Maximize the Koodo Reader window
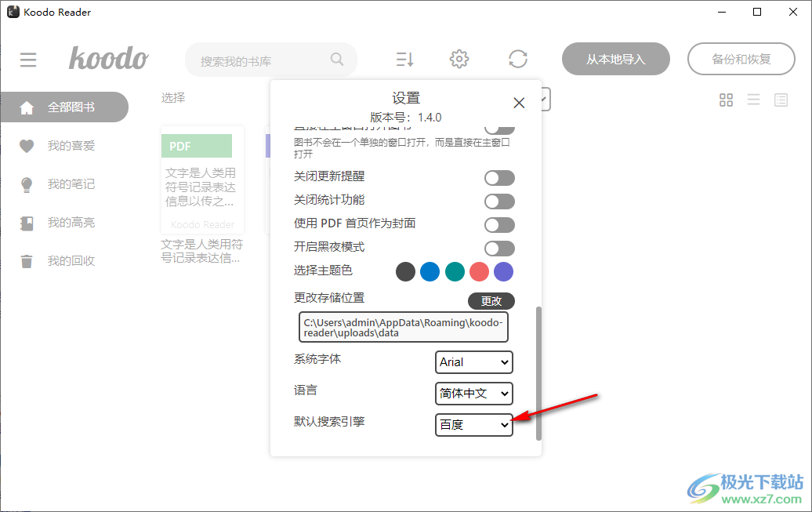The height and width of the screenshot is (512, 812). (x=757, y=12)
